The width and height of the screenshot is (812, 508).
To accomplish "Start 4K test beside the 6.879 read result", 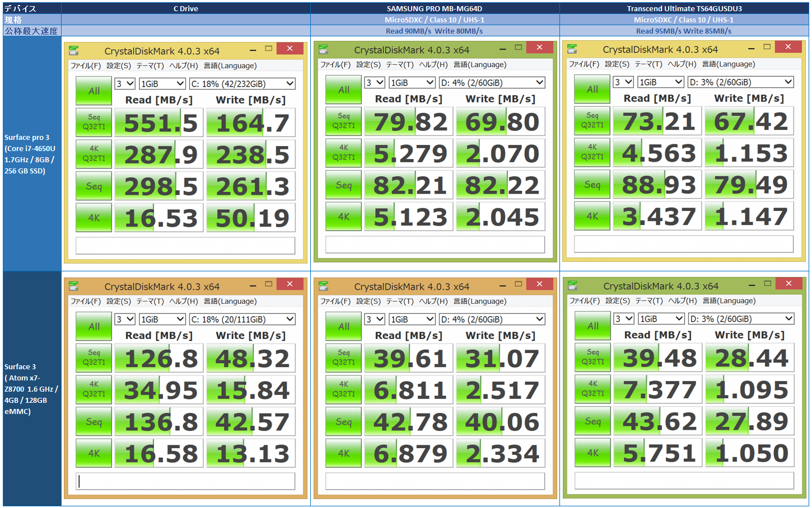I will coord(343,453).
